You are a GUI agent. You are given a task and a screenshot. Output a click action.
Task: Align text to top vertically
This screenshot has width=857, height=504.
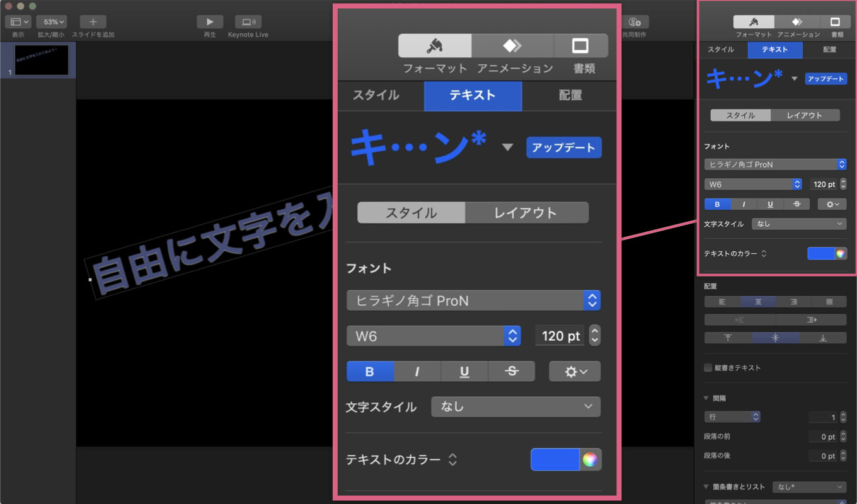[x=728, y=338]
